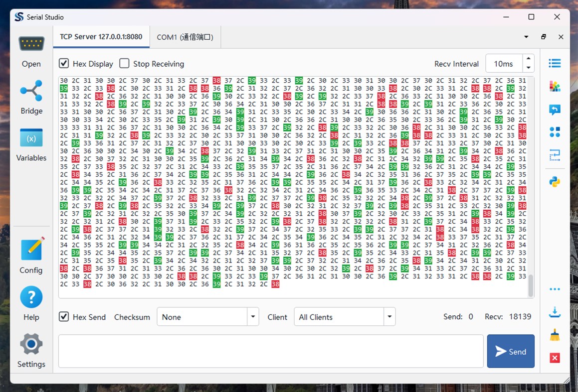Screen dimensions: 578x392
Task: Open the Python scripting icon
Action: pyautogui.click(x=555, y=182)
